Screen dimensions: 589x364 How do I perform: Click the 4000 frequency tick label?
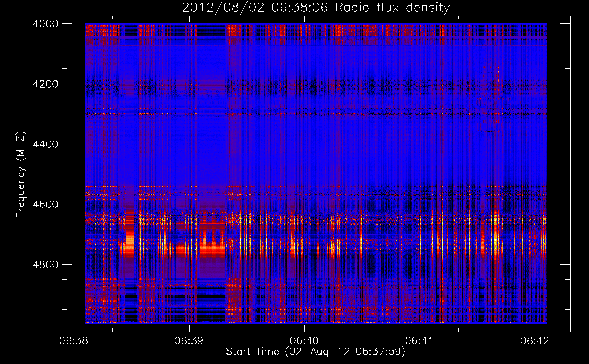click(46, 24)
